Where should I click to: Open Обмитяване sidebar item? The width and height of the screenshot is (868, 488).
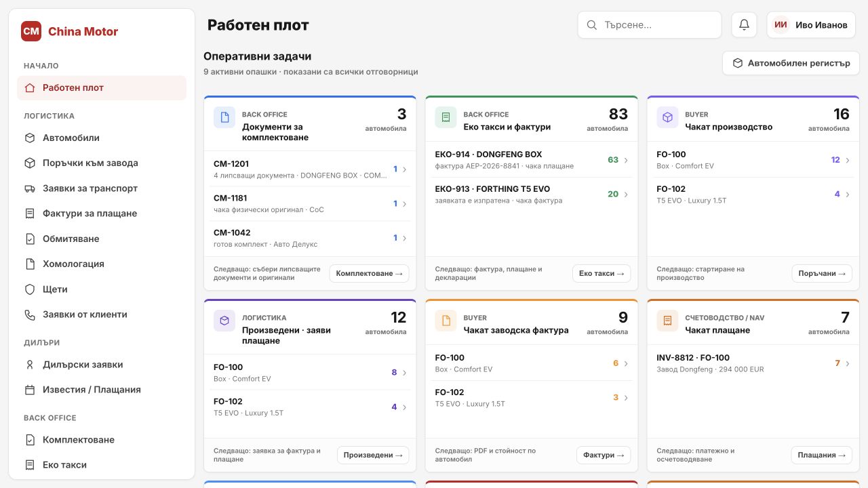tap(102, 239)
